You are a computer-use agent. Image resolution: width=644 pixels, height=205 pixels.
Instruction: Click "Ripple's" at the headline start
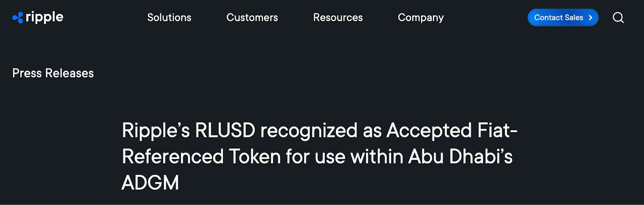point(156,131)
